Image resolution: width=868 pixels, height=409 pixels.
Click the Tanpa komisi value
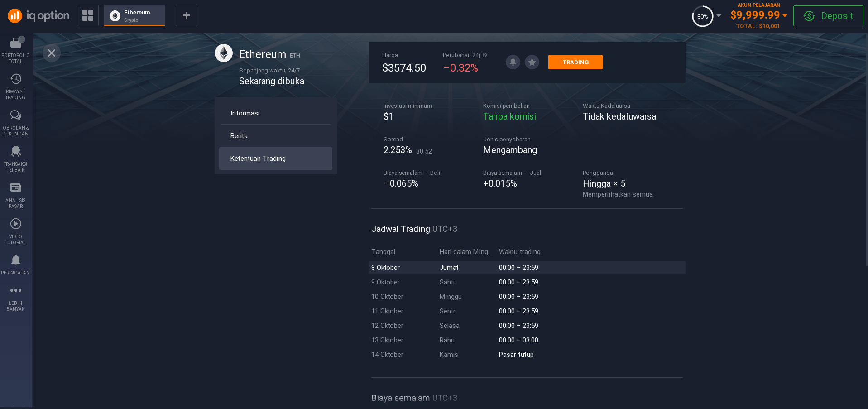pos(509,116)
